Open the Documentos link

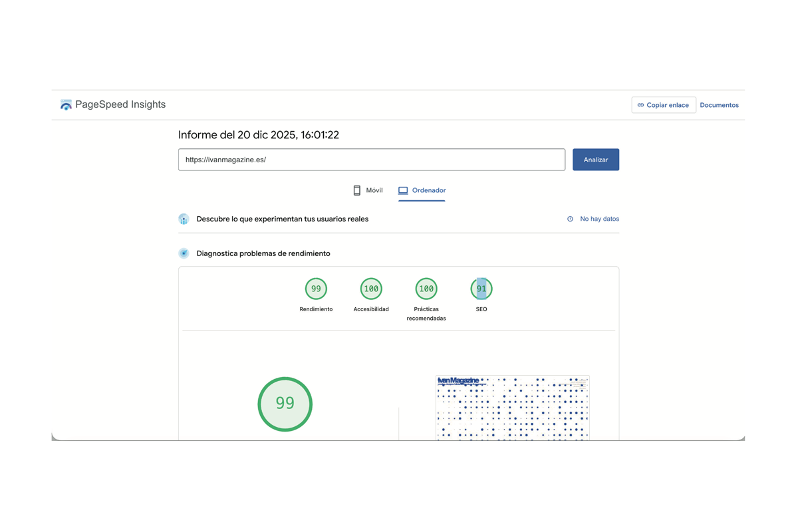point(720,105)
